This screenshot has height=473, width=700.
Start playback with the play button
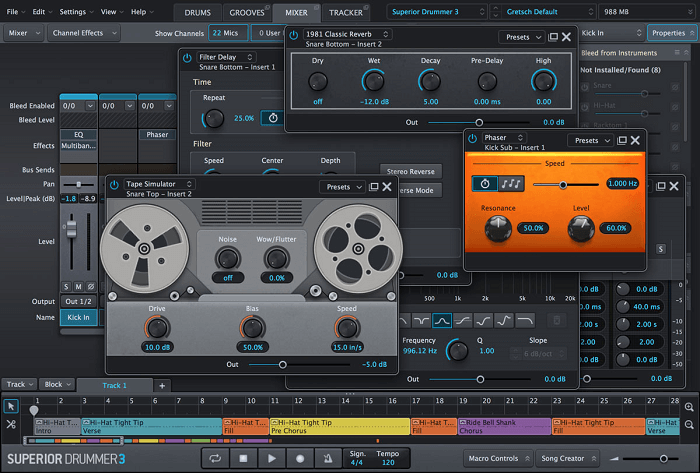point(271,458)
